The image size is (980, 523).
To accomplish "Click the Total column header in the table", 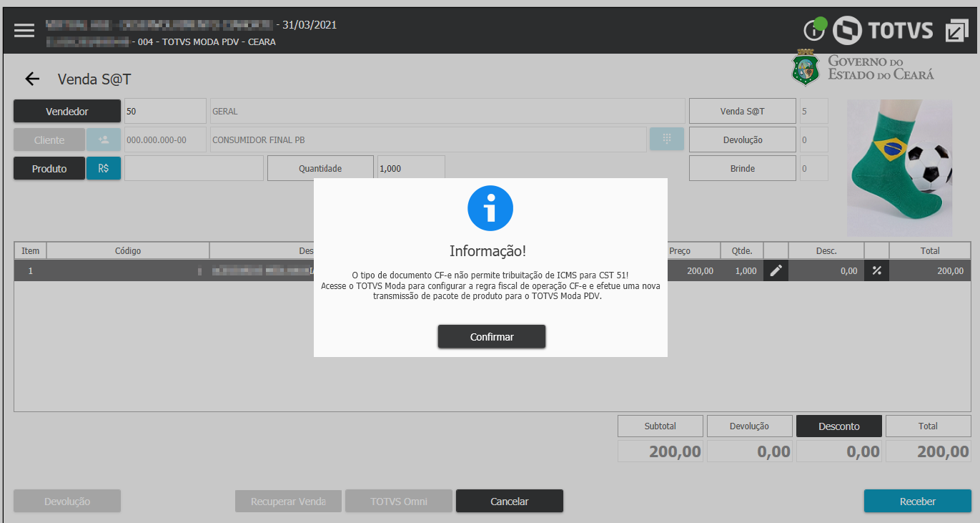I will tap(930, 250).
